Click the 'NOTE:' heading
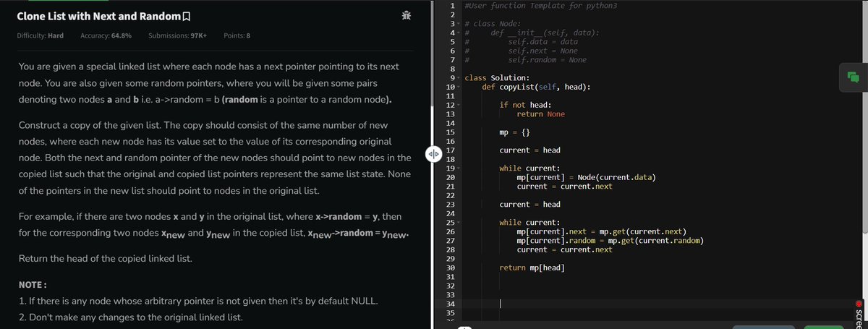Viewport: 868px width, 329px height. [32, 283]
